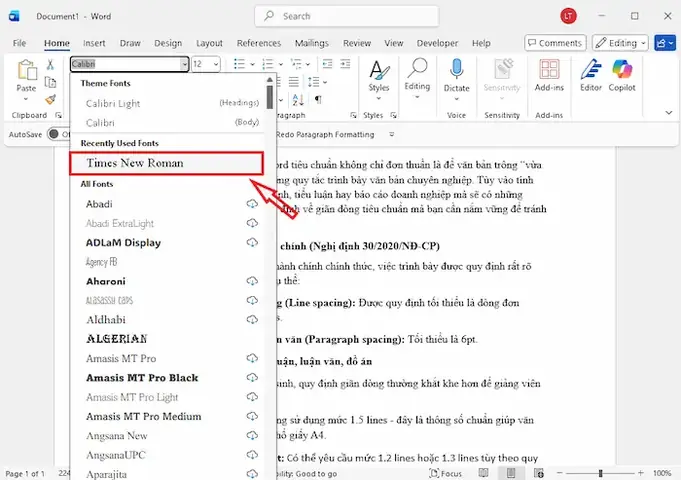Expand the Bullets dropdown arrow

click(252, 64)
